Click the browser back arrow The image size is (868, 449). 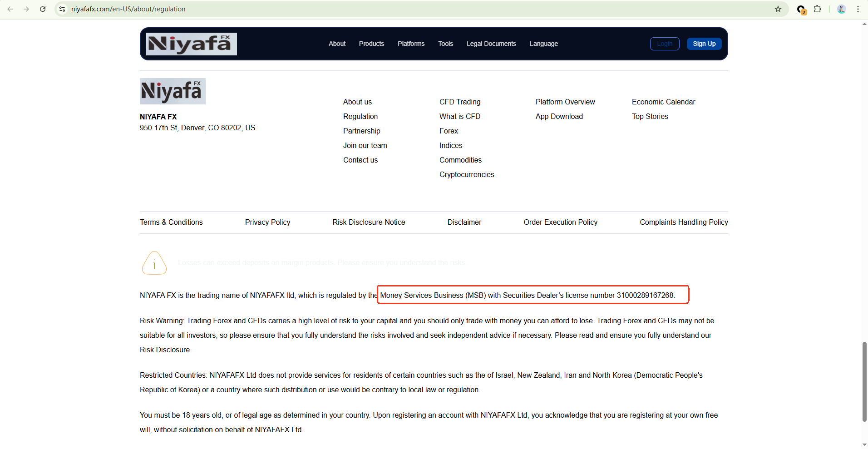(x=10, y=9)
